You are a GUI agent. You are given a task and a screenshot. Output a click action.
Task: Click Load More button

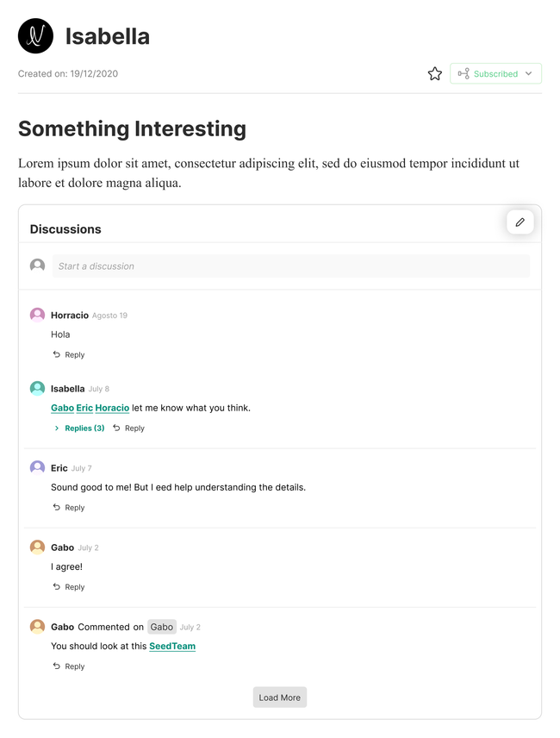point(280,697)
